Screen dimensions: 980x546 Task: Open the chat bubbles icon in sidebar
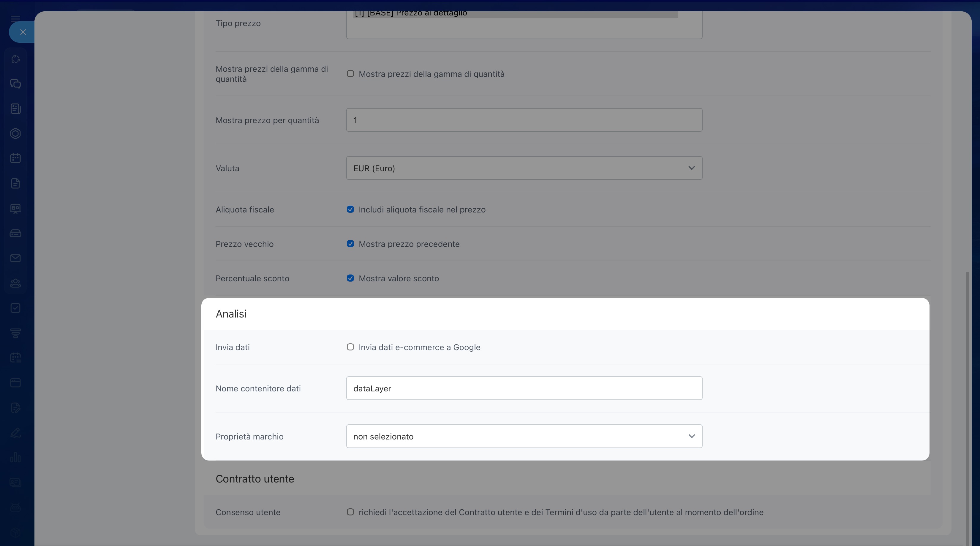[x=16, y=84]
